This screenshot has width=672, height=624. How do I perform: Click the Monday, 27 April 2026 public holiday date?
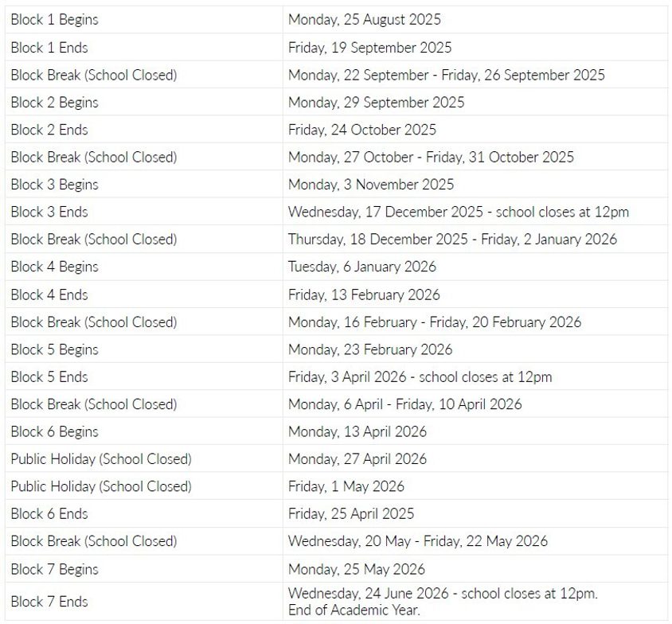(x=357, y=458)
